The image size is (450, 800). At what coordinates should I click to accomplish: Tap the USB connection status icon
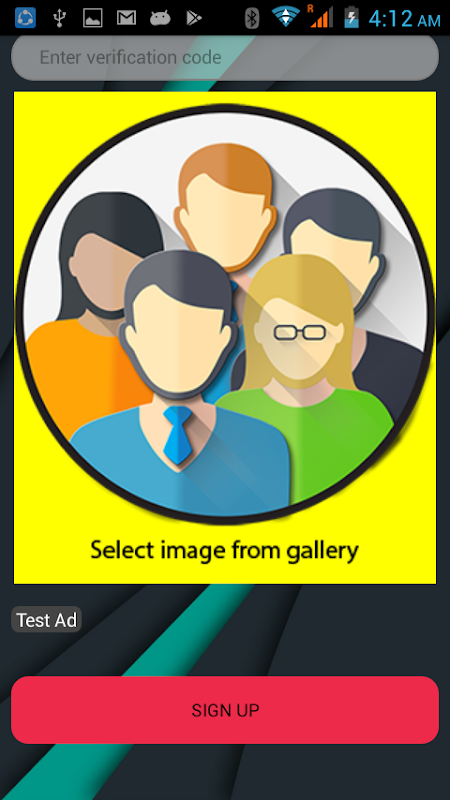point(59,18)
